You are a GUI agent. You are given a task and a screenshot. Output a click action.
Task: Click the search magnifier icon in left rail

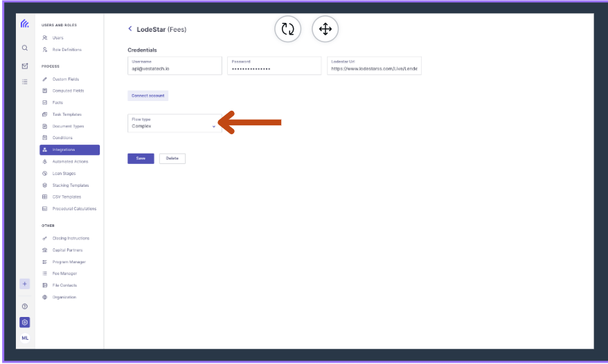click(25, 48)
